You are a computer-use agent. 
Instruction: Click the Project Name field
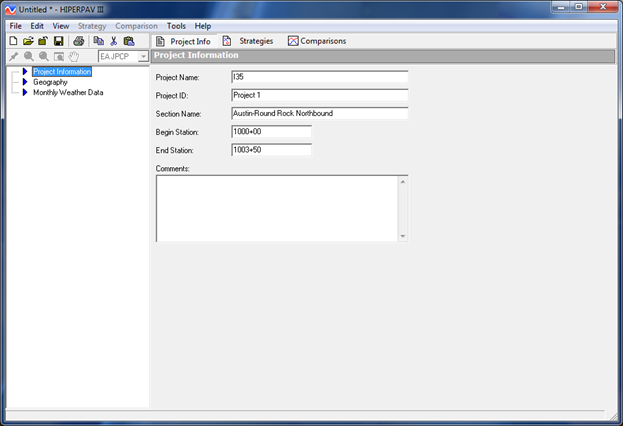click(x=319, y=77)
